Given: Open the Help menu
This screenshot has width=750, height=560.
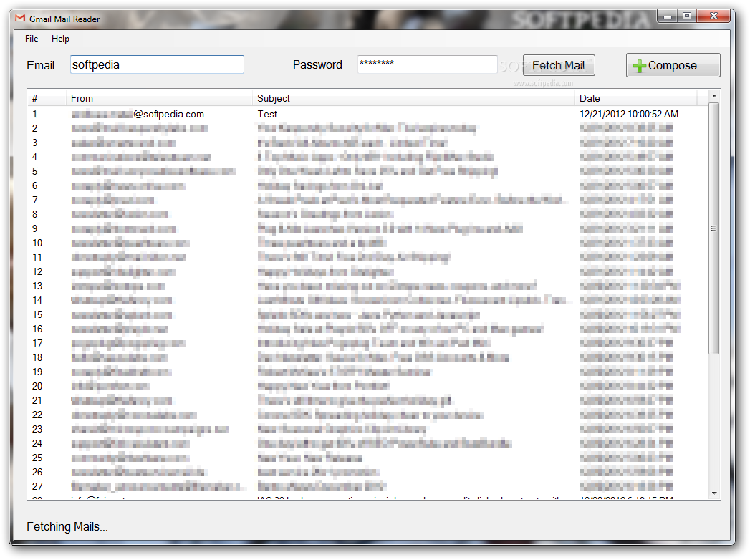Looking at the screenshot, I should pyautogui.click(x=60, y=39).
